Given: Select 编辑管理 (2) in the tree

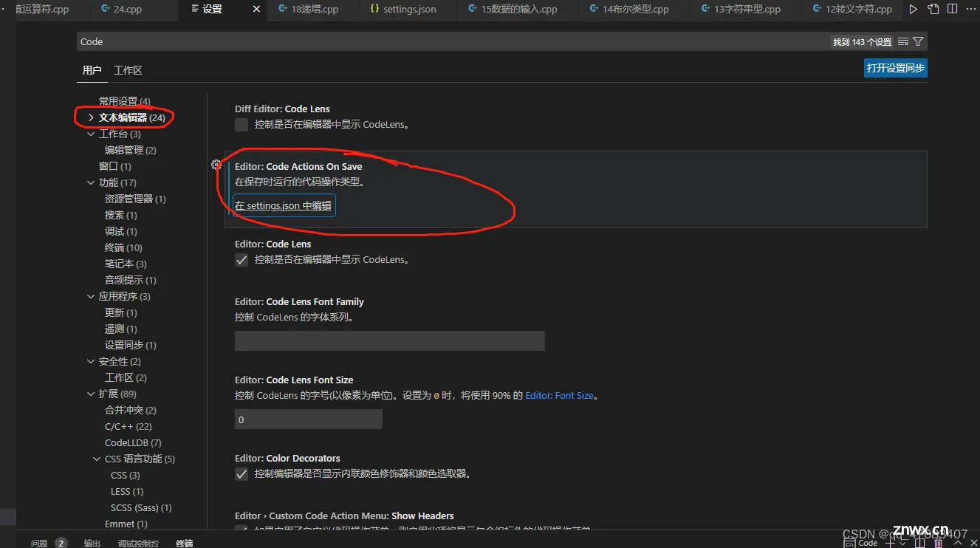Looking at the screenshot, I should (131, 150).
